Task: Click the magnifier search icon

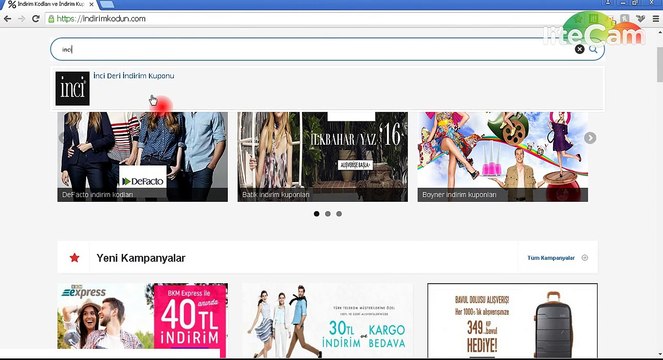Action: pos(593,49)
